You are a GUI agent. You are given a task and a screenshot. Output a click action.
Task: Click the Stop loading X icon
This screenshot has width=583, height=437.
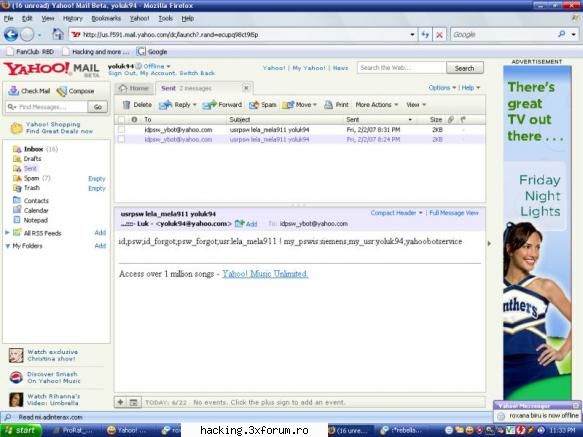(439, 35)
